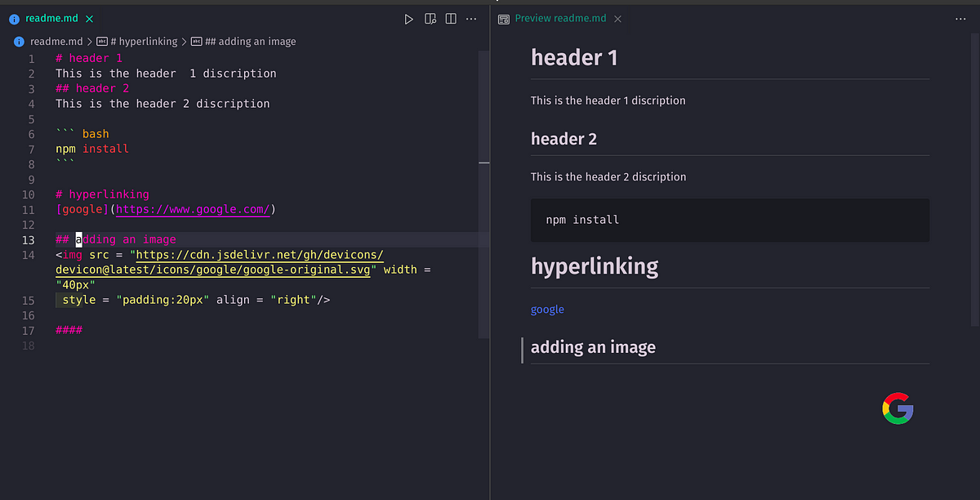This screenshot has height=500, width=980.
Task: Click line number 1 in the gutter
Action: click(x=31, y=58)
